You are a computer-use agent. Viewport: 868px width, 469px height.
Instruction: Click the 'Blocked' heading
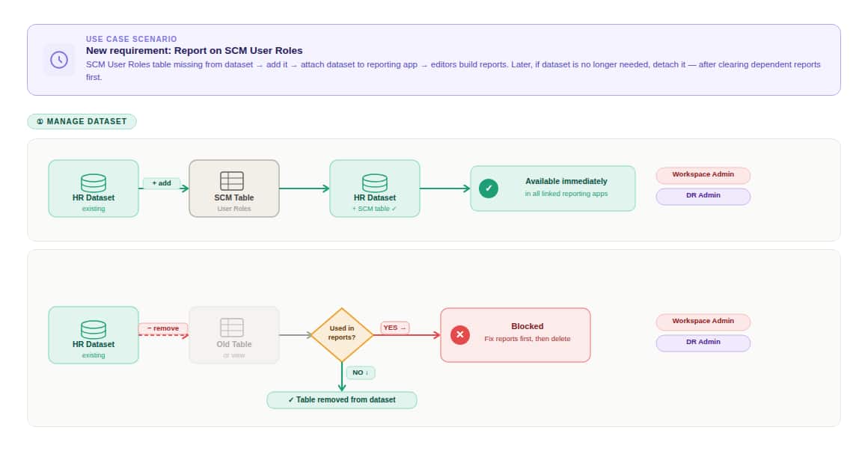point(527,326)
